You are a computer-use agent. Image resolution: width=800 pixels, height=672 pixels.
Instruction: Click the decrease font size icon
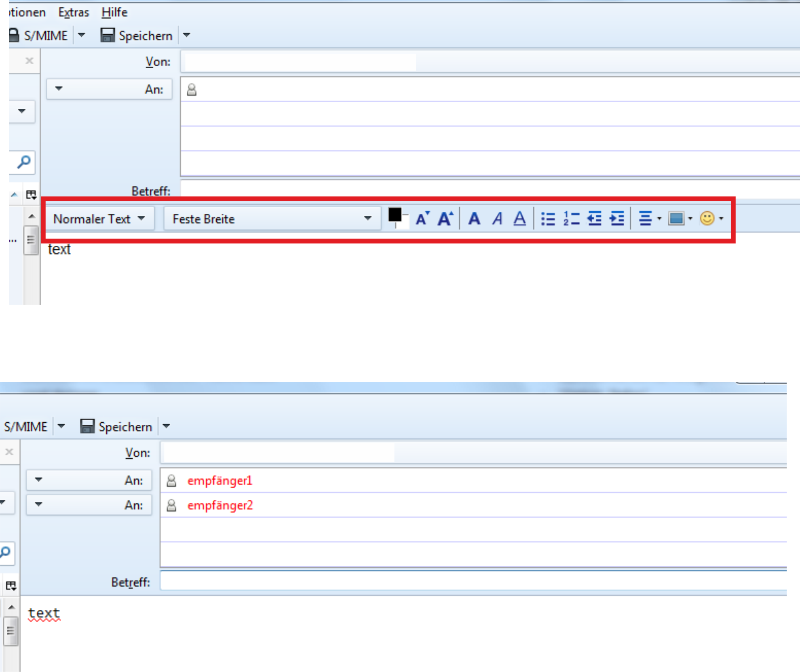pyautogui.click(x=422, y=219)
